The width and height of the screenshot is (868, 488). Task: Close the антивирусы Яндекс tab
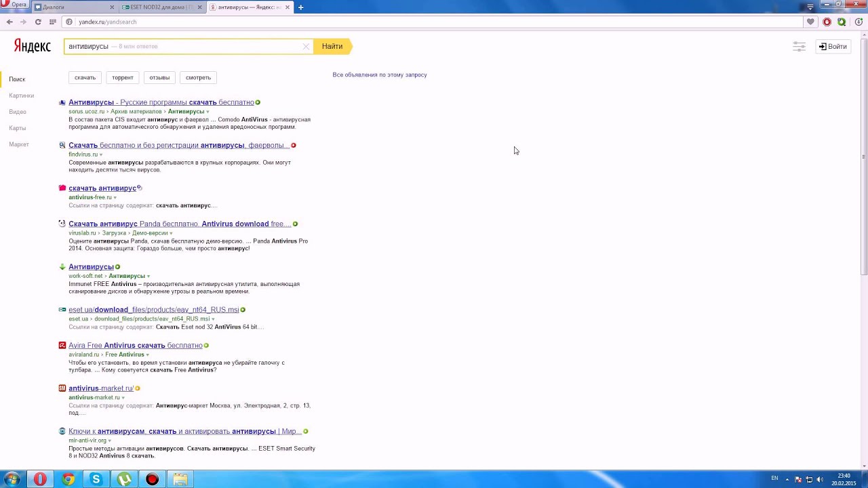pyautogui.click(x=287, y=7)
